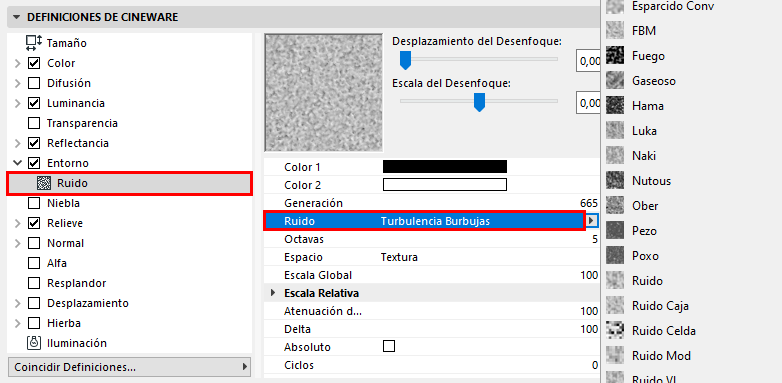Screen dimensions: 782x383
Task: Expand the Hierba tree node
Action: click(x=17, y=323)
